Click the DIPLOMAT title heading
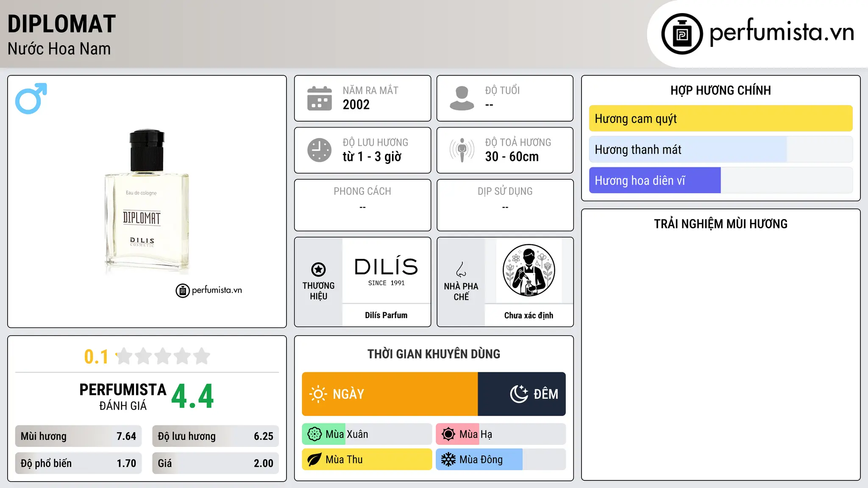Image resolution: width=868 pixels, height=488 pixels. click(x=62, y=24)
